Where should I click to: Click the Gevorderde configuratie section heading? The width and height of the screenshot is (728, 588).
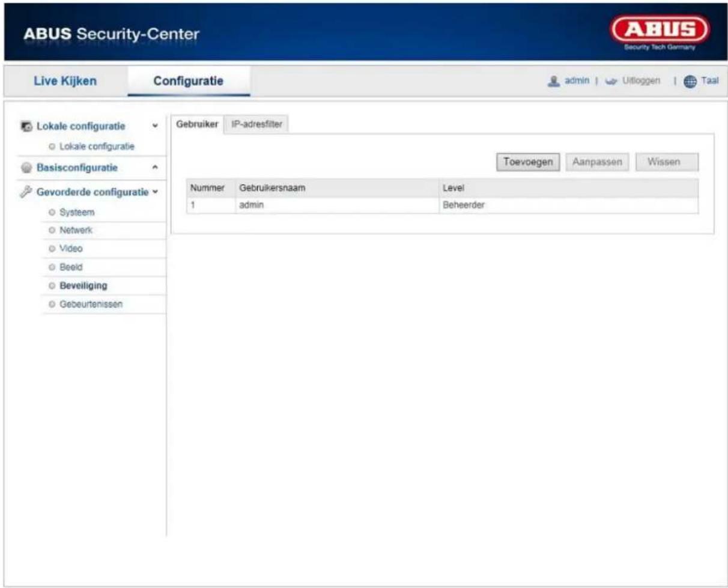(93, 192)
